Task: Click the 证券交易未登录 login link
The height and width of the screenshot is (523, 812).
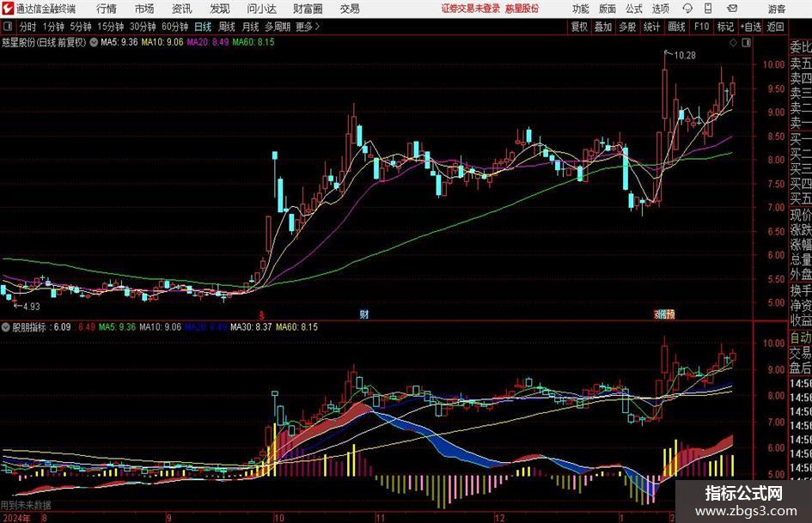Action: (x=471, y=9)
